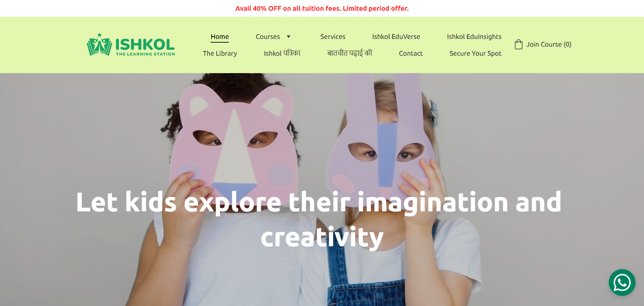Click the Ishkol Learning Station logo
Screen dimensions: 644x306
point(131,45)
